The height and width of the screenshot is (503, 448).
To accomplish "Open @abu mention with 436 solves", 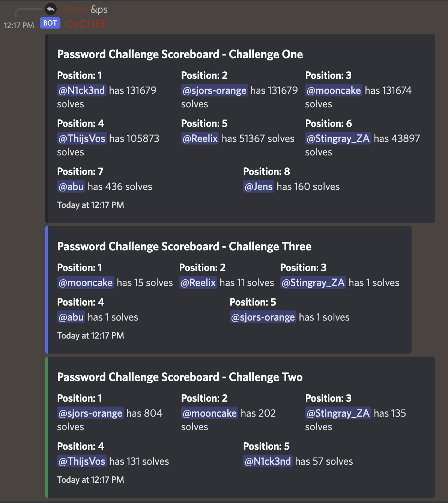I will 71,187.
